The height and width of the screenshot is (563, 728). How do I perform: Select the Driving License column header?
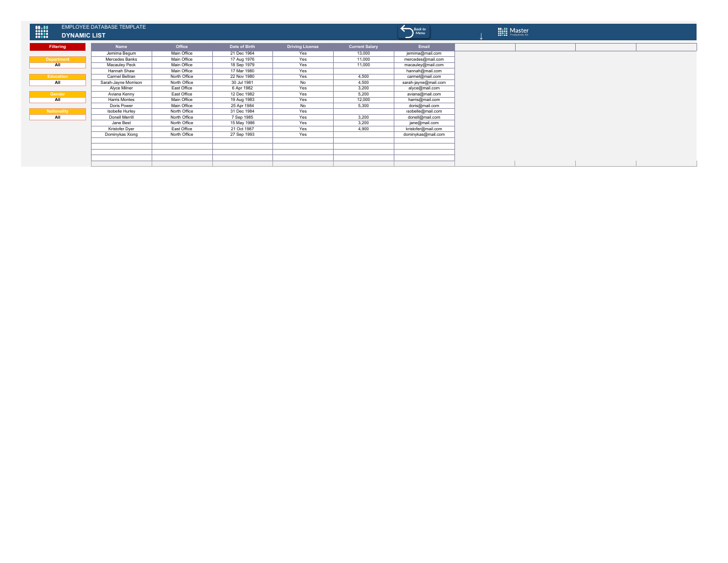[303, 47]
